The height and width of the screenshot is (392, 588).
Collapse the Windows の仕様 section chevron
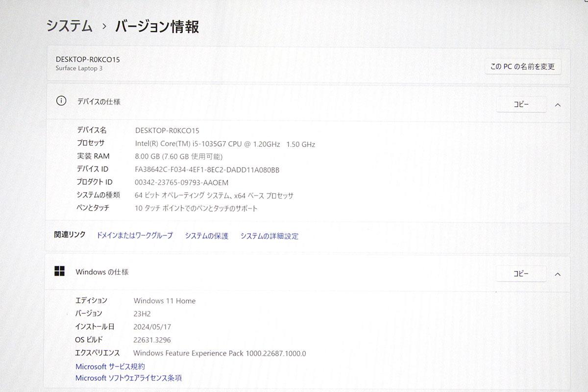(x=558, y=274)
